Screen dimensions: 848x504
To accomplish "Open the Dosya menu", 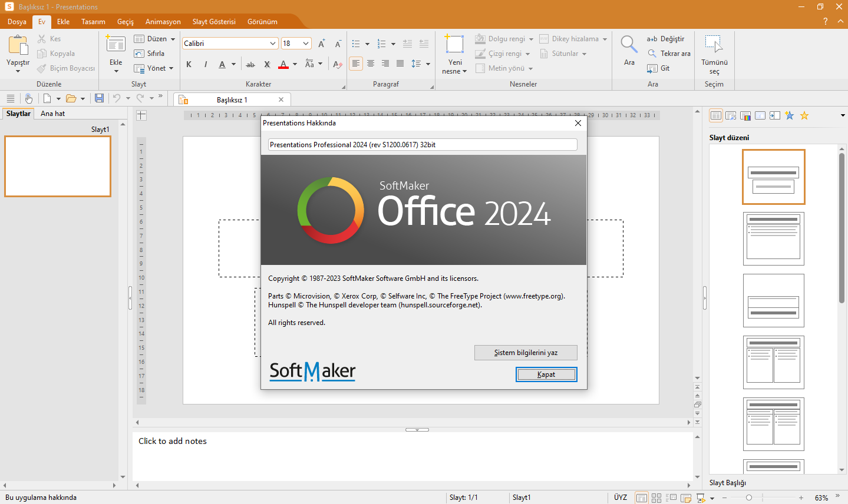I will [x=17, y=22].
